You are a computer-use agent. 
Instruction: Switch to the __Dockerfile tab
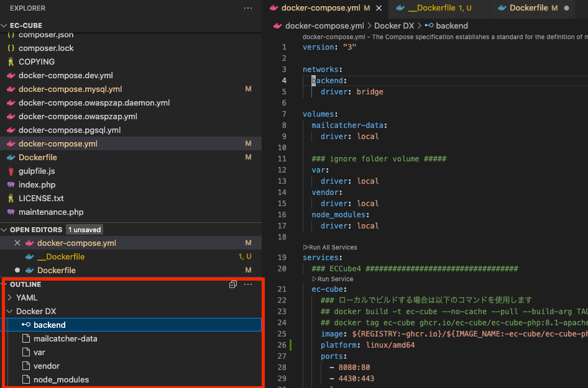tap(436, 7)
